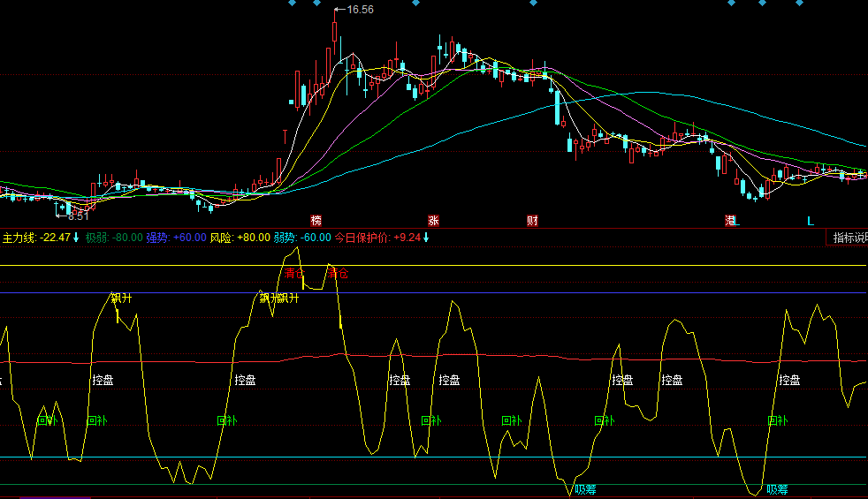The width and height of the screenshot is (868, 499).
Task: Click the 弱势 -60.00 indicator label
Action: tap(302, 238)
